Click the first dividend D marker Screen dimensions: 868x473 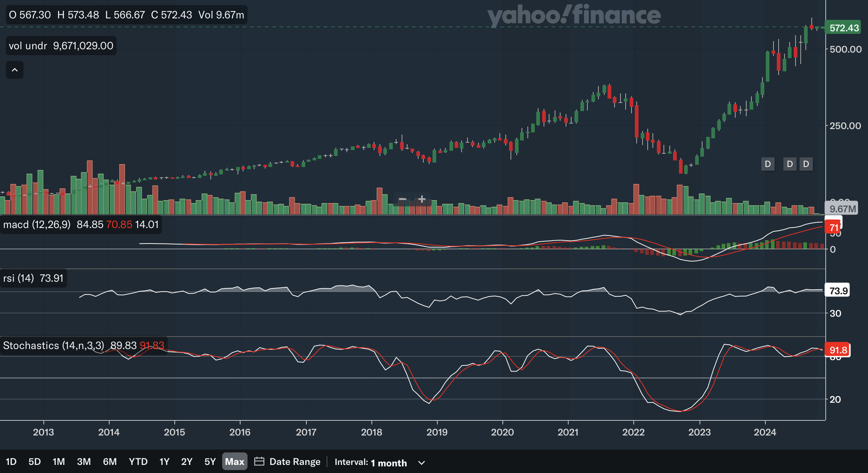(768, 164)
